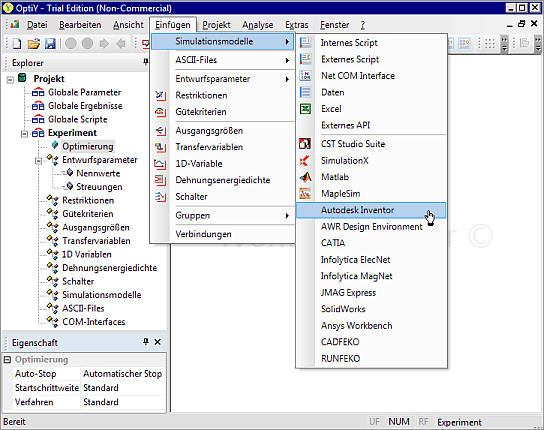Select Infolytica ElecNet entry
Viewport: 544px width, 430px height.
click(x=371, y=260)
